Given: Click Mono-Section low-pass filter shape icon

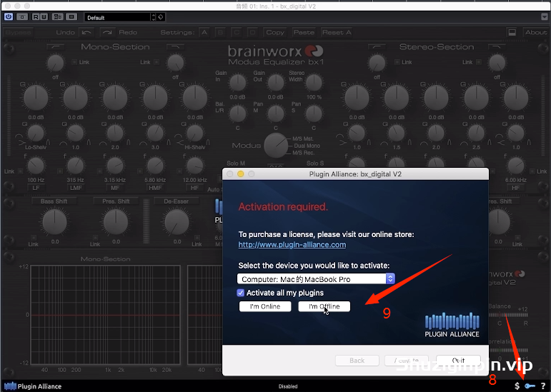Looking at the screenshot, I should [x=175, y=46].
